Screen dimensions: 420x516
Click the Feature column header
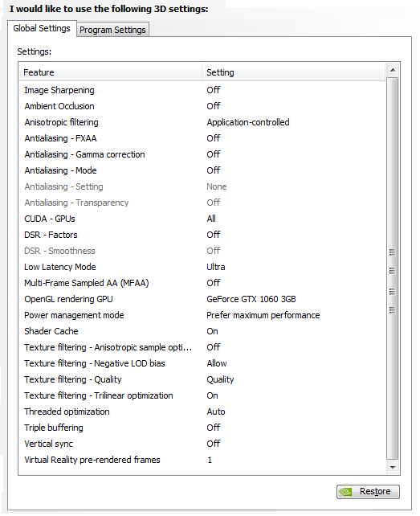[x=111, y=72]
